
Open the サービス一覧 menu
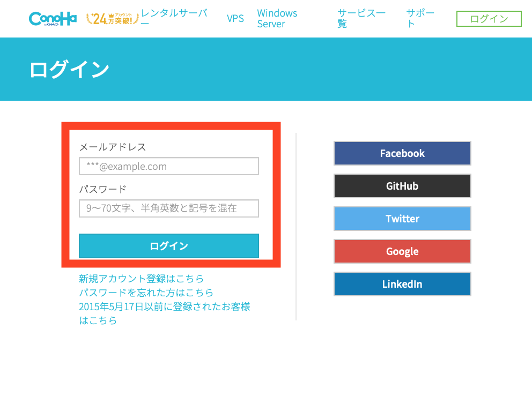pos(361,18)
